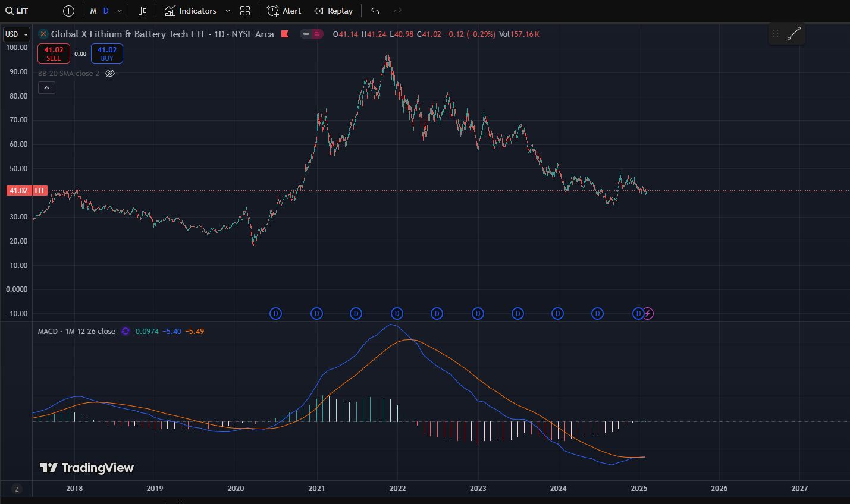Click the Z timezone button

17,489
